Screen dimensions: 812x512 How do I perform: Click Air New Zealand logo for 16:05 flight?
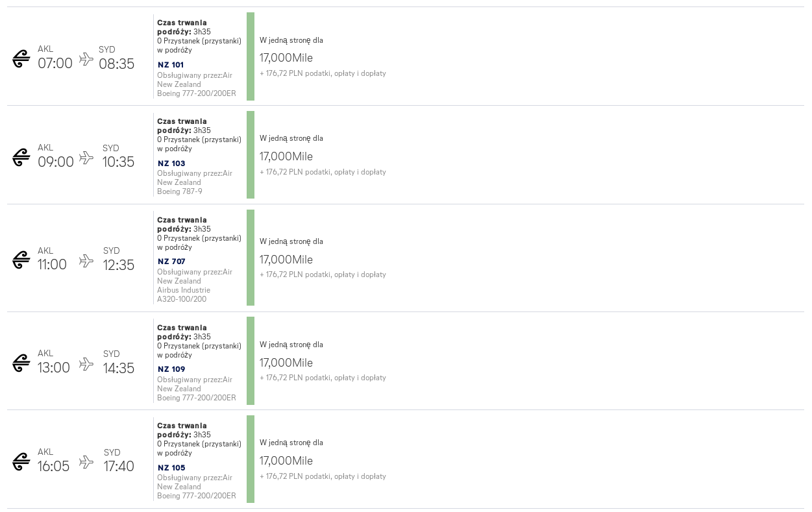pyautogui.click(x=21, y=461)
